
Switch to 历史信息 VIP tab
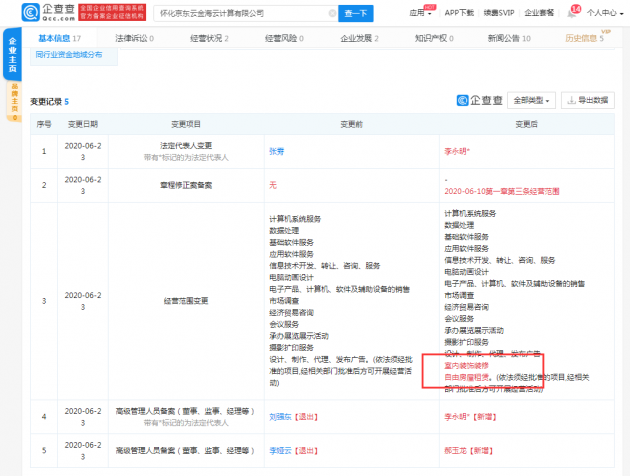(x=585, y=38)
